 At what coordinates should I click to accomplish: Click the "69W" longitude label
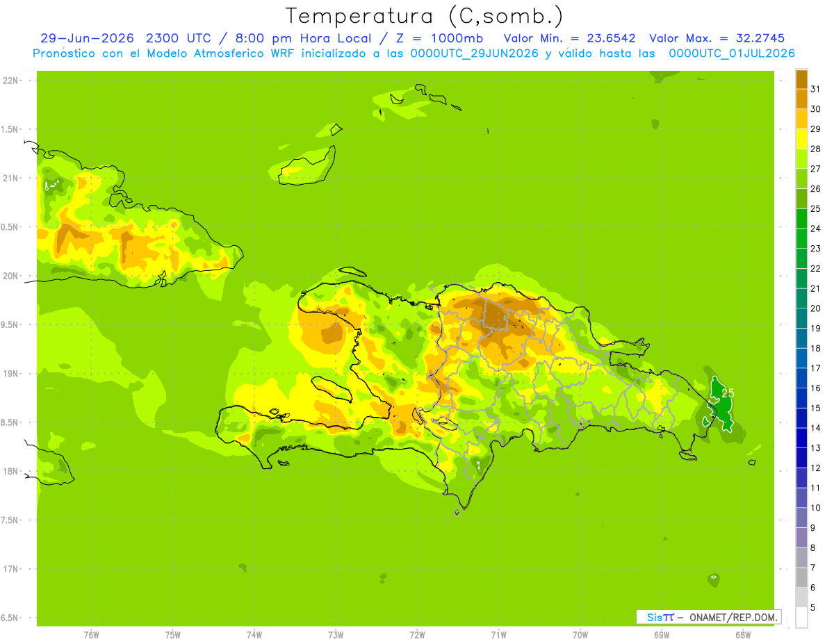tap(662, 635)
